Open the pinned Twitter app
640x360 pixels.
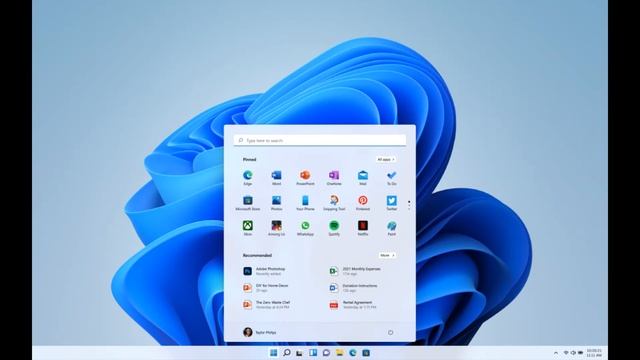(x=391, y=203)
